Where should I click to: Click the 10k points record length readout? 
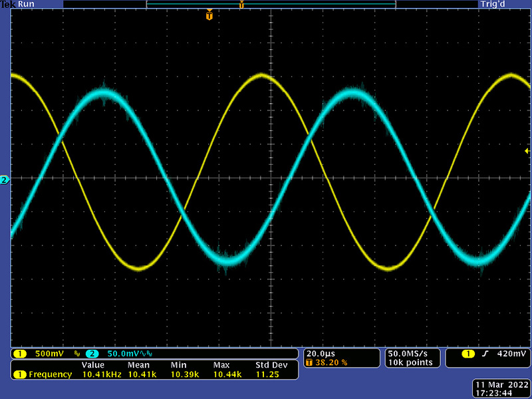click(x=410, y=362)
